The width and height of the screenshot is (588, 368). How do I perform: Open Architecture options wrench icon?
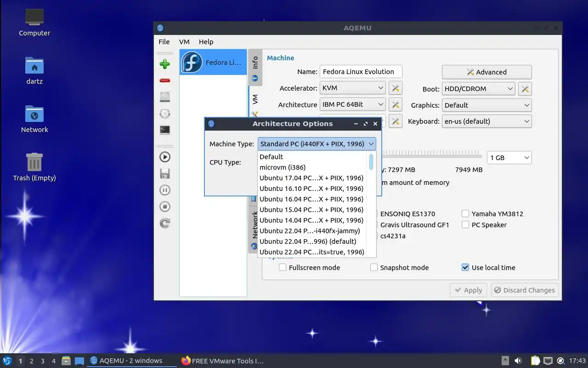[395, 104]
